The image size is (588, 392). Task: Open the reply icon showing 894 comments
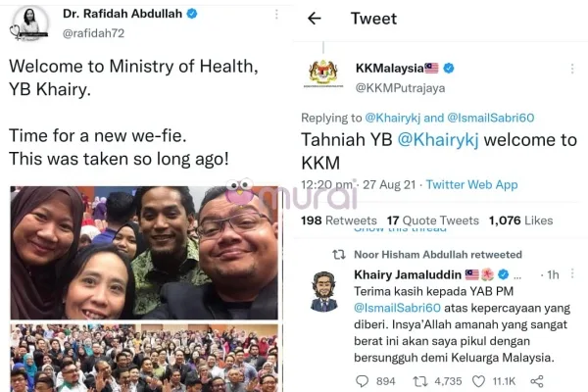362,381
